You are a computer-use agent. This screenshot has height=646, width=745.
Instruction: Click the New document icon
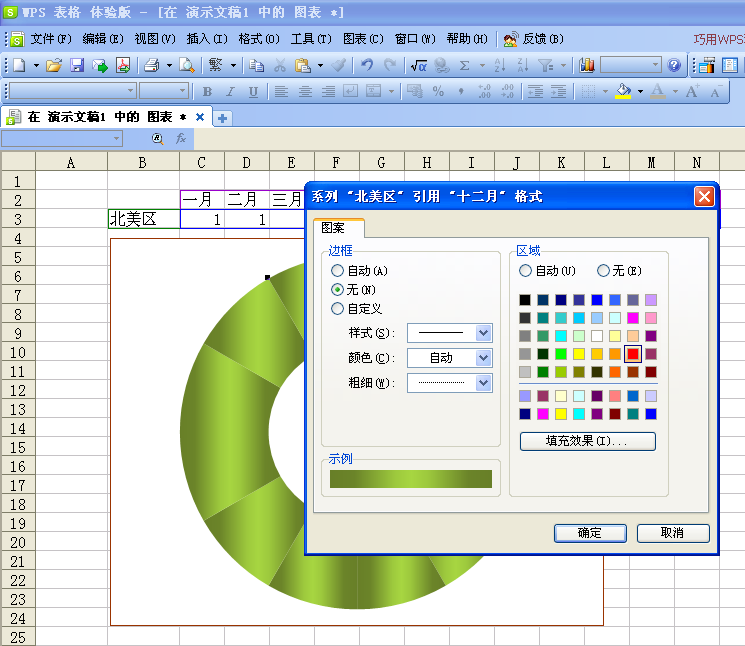click(19, 65)
